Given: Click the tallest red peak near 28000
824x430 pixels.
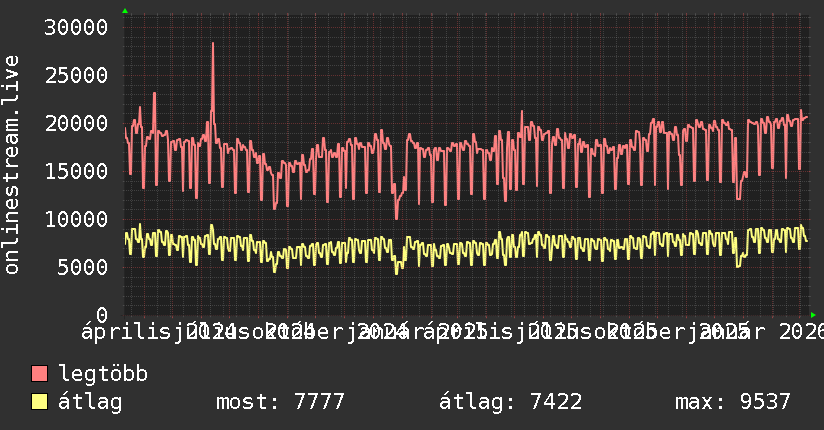Looking at the screenshot, I should point(213,44).
